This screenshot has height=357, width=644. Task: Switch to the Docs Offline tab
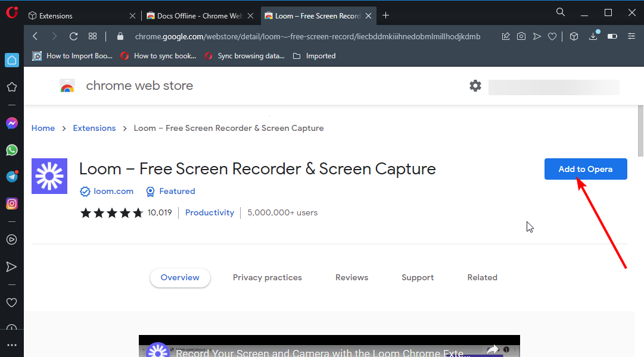point(200,16)
